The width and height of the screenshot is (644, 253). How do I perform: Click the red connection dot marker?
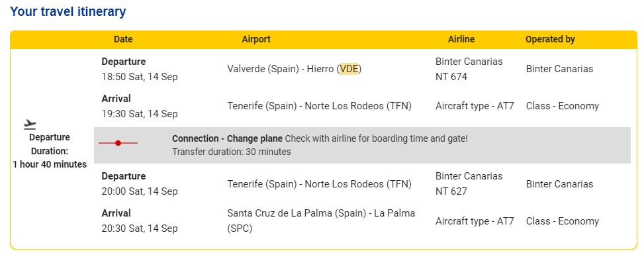pos(118,143)
